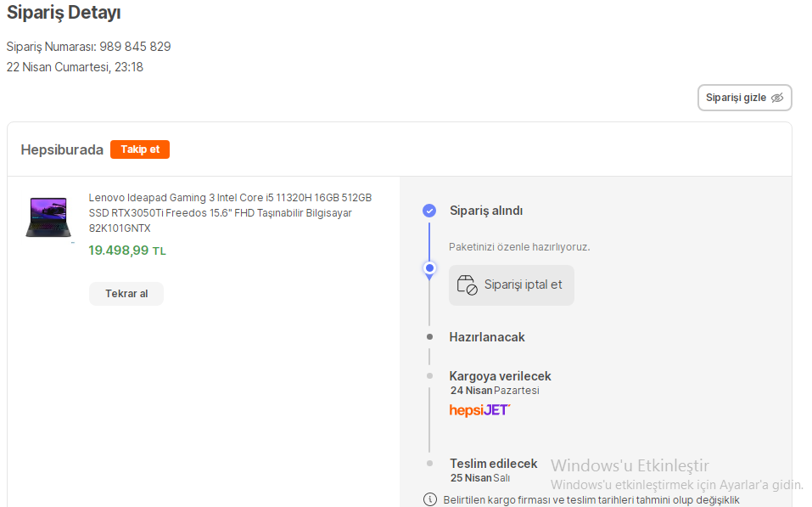This screenshot has width=812, height=507.
Task: Click the cancel package icon
Action: coord(467,285)
